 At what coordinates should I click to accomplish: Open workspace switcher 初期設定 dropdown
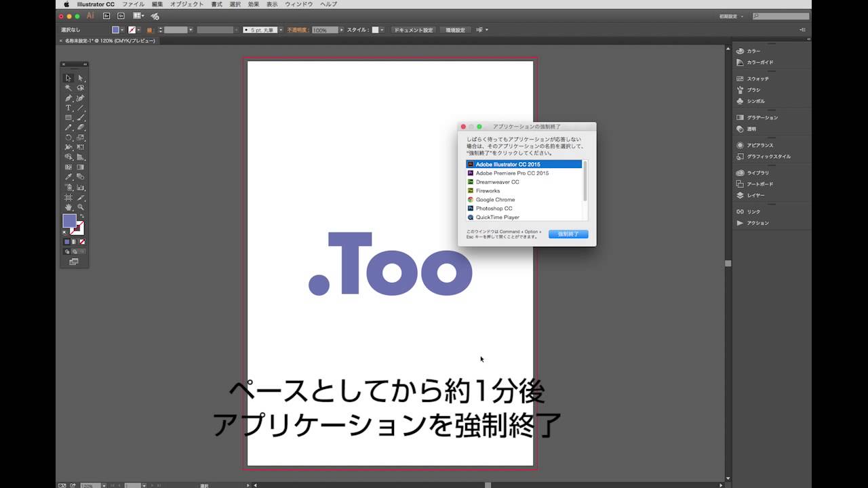[732, 16]
